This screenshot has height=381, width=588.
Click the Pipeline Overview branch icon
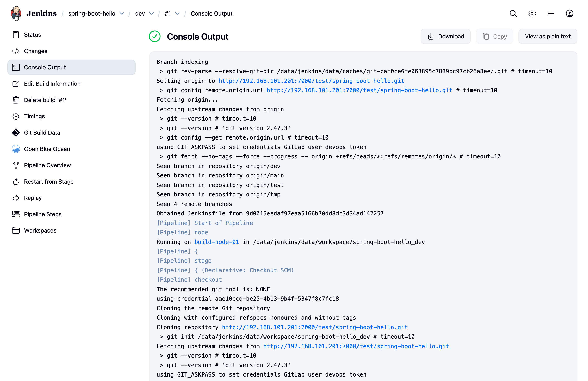(16, 165)
